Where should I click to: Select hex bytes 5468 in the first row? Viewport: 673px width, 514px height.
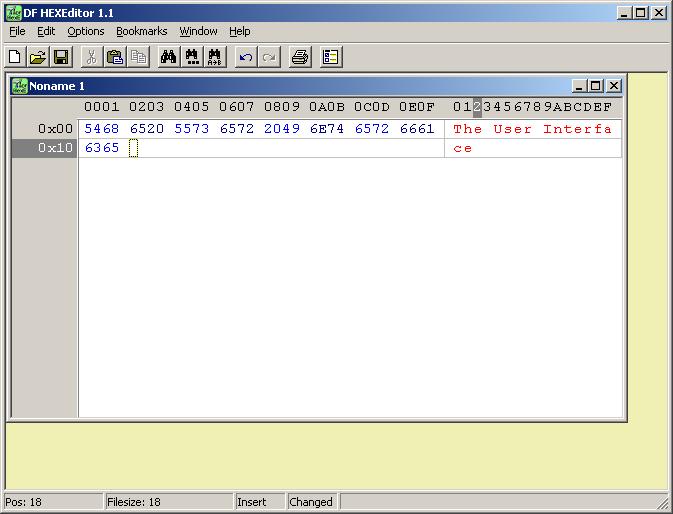pos(102,129)
